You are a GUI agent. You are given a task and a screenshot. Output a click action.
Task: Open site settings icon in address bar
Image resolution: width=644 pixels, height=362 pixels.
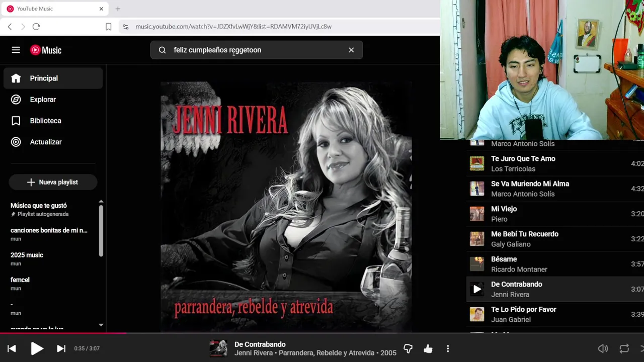(125, 27)
